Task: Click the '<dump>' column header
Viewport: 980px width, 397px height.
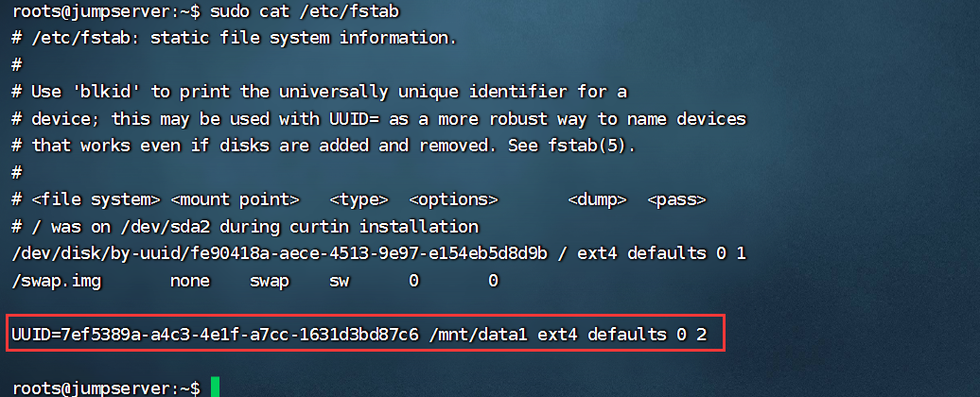Action: 597,199
